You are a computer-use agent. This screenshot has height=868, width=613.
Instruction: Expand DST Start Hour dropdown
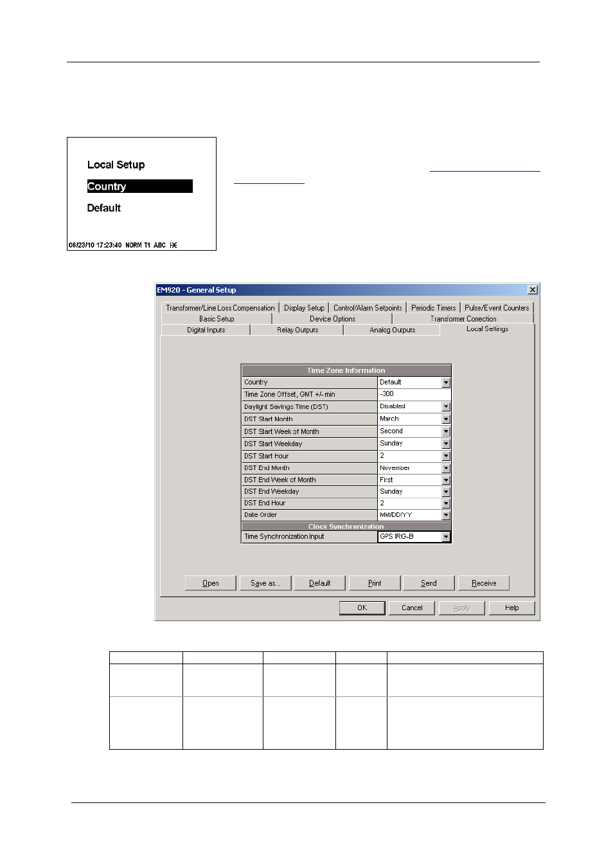tap(446, 456)
